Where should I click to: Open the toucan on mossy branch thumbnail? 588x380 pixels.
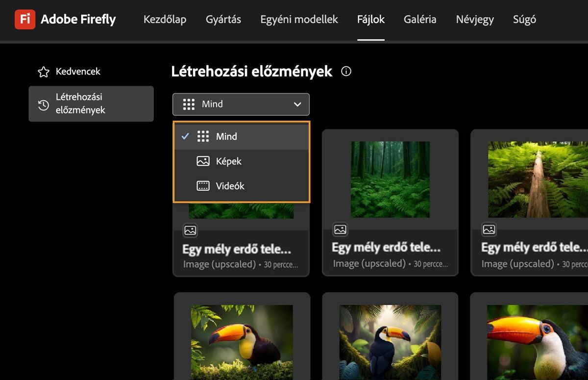(x=242, y=342)
